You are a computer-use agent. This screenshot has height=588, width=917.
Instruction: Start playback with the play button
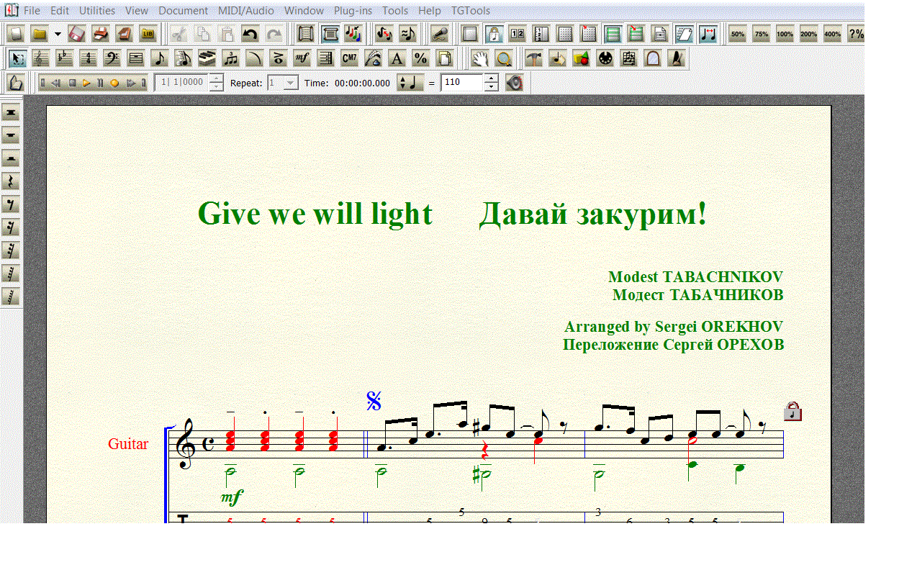[x=86, y=83]
